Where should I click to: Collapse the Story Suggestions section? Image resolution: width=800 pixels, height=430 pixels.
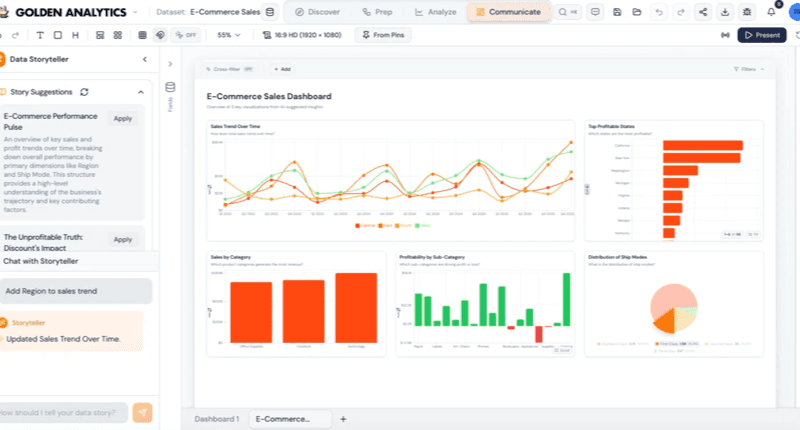click(x=141, y=92)
